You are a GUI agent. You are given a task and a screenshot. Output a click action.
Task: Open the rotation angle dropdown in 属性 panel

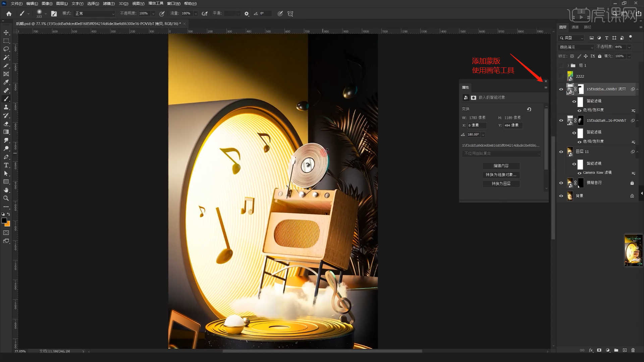(483, 135)
